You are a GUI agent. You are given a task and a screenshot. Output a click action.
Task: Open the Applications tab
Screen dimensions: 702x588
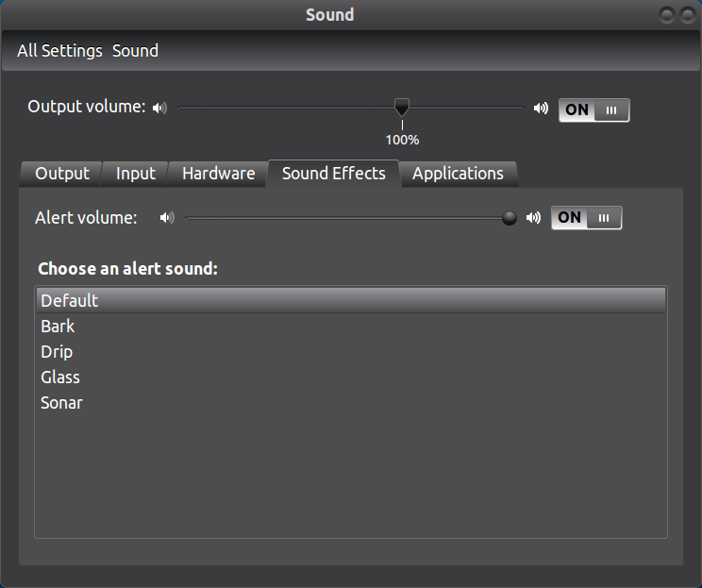458,174
